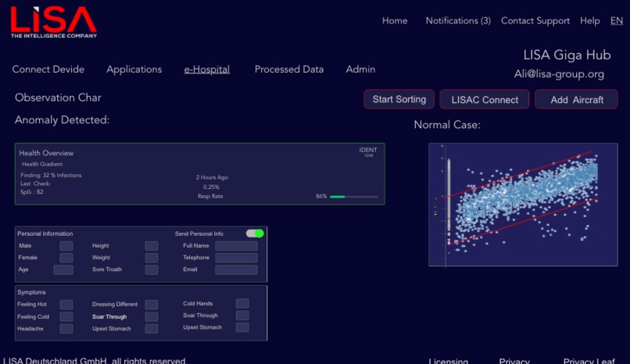This screenshot has height=364, width=630.
Task: Click the Personal Information panel title
Action: click(45, 234)
